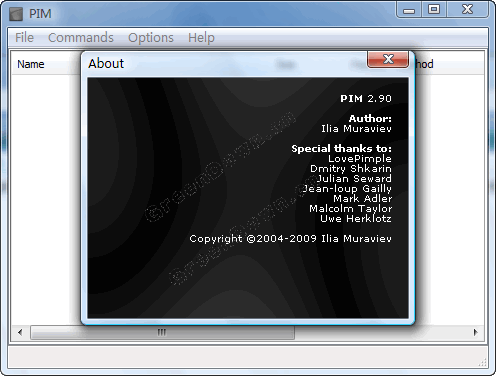Click the horizontal scrollbar left arrow

tap(20, 332)
